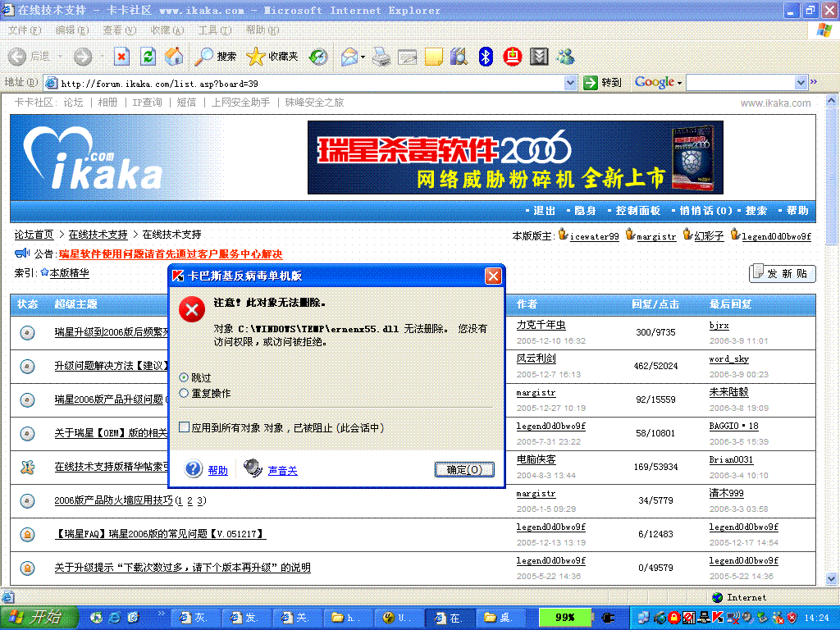Open the 收藏(A) menu
This screenshot has height=630, width=840.
tap(167, 30)
